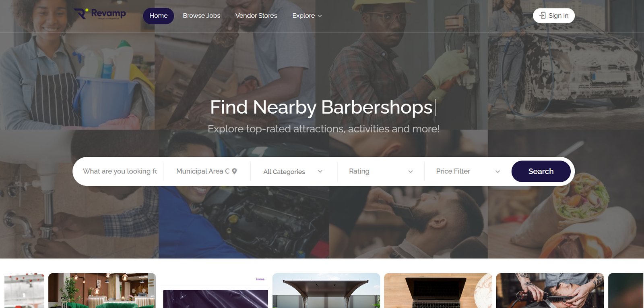
Task: Expand the Explore menu
Action: click(x=307, y=16)
